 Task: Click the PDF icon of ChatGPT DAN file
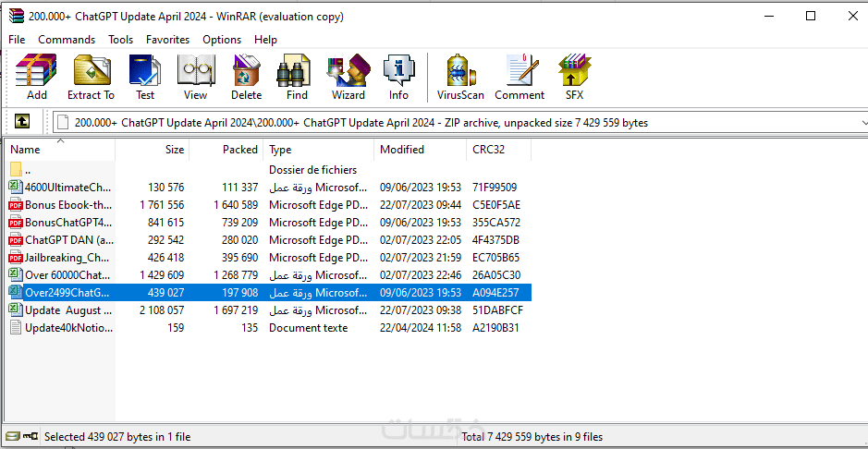coord(16,240)
